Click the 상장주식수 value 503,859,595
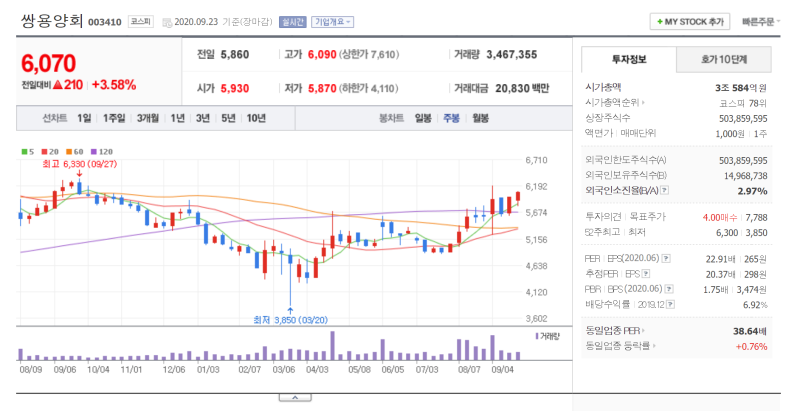800x411 pixels. [x=743, y=118]
